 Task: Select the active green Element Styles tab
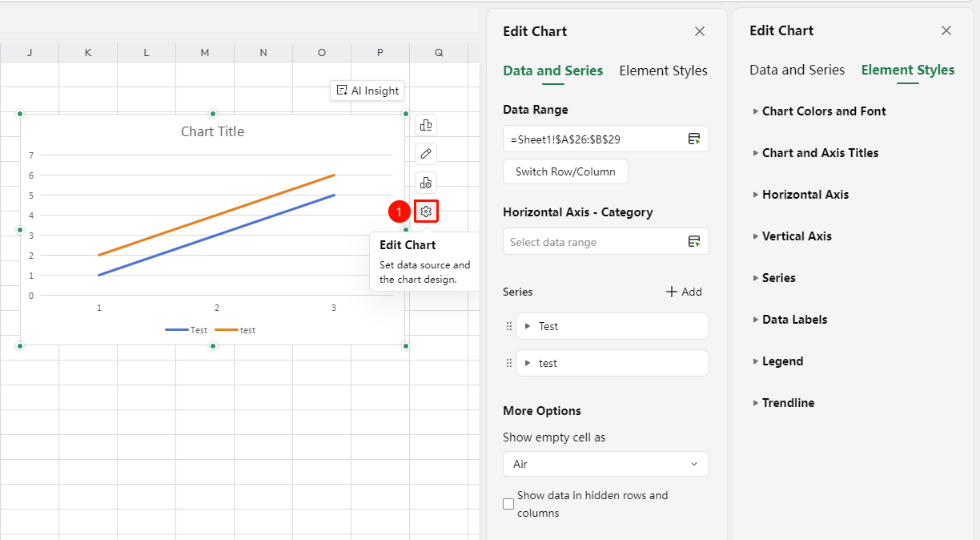pyautogui.click(x=908, y=70)
